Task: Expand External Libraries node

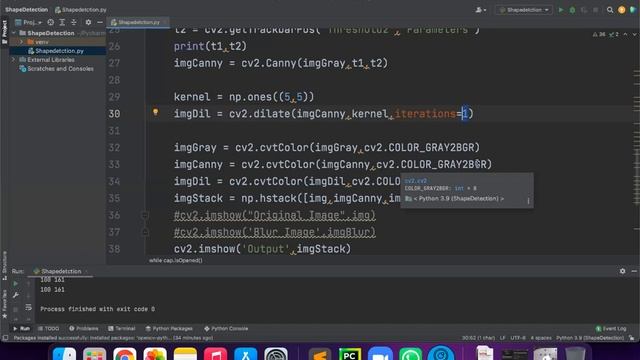Action: click(x=13, y=60)
